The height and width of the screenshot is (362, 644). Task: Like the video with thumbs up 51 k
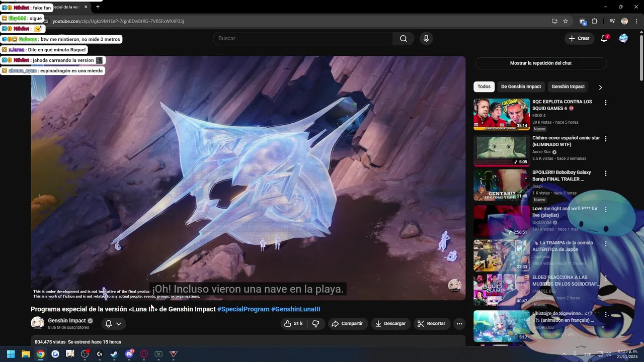tap(293, 324)
